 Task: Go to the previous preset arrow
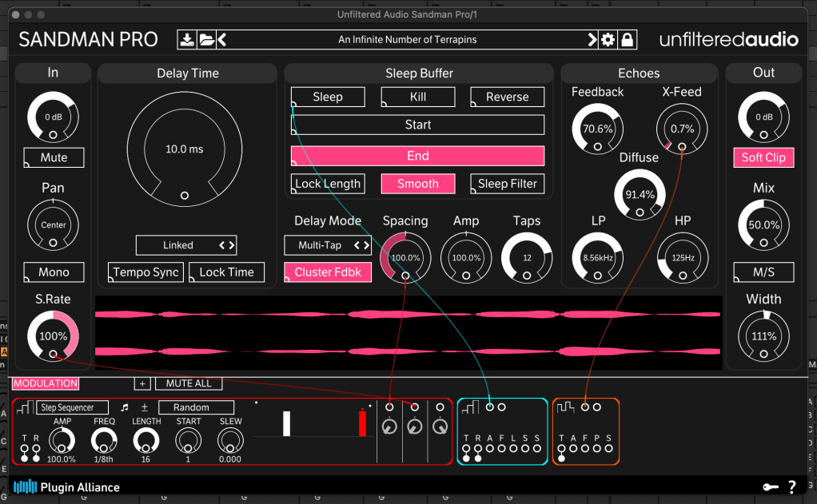222,40
